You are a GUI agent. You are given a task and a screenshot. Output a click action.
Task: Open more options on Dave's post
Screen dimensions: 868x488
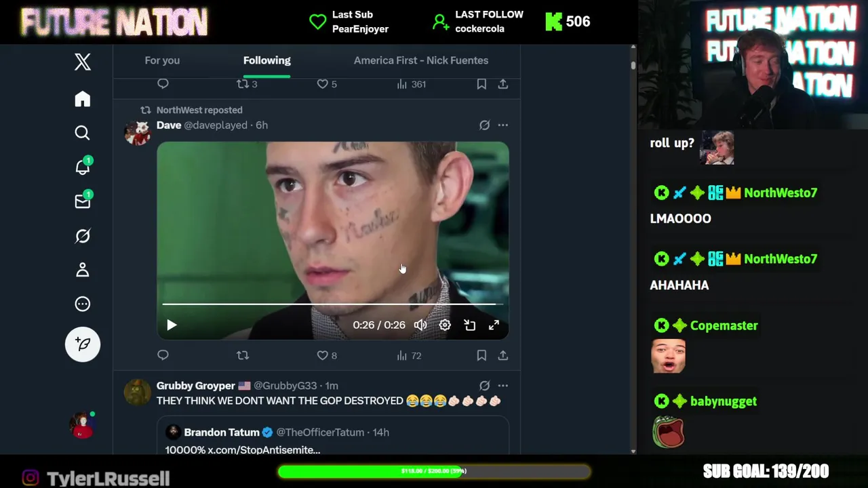coord(503,125)
